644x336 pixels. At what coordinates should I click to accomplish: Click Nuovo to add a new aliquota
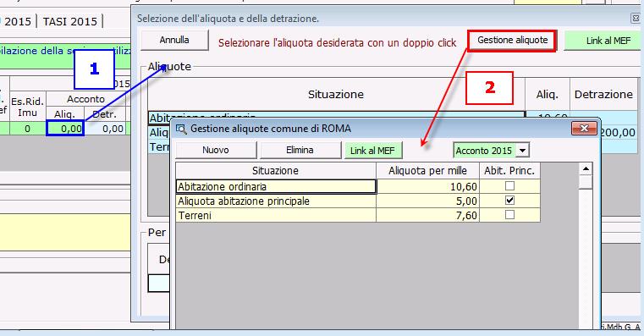(216, 151)
